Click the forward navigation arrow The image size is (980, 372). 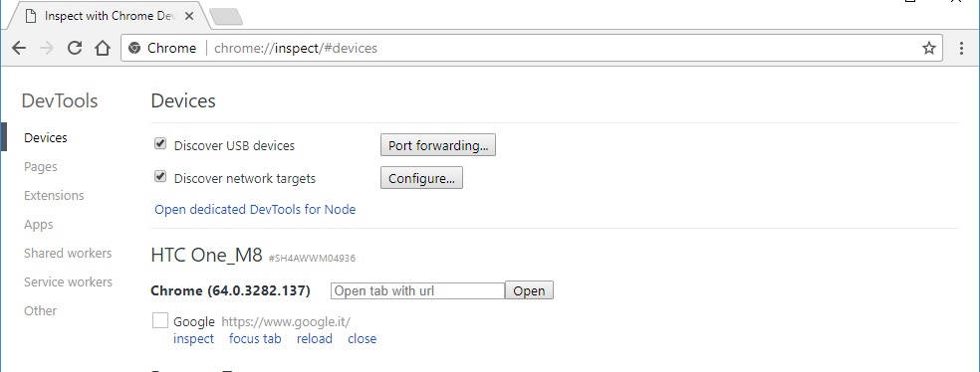click(47, 48)
